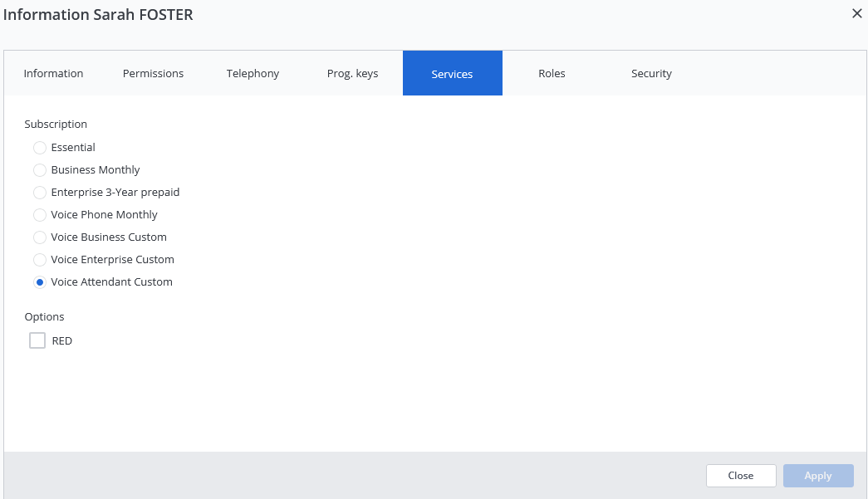The image size is (868, 499).
Task: Enable the RED option checkbox
Action: click(x=37, y=340)
